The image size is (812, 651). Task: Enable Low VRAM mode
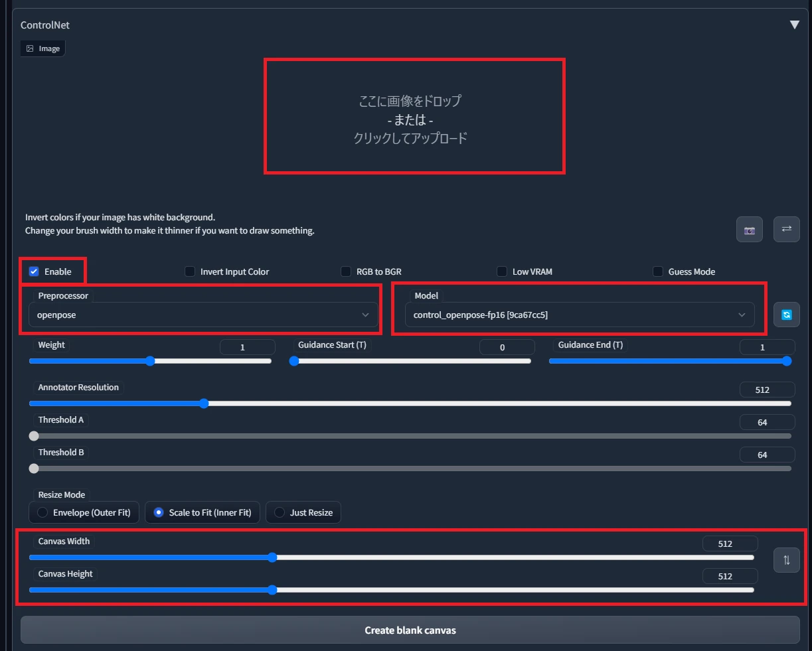(502, 271)
